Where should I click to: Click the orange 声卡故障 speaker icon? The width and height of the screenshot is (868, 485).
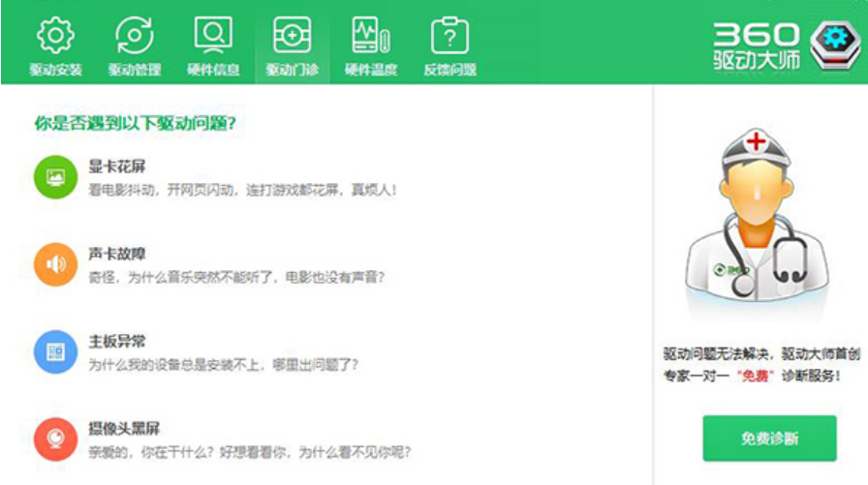click(x=55, y=264)
